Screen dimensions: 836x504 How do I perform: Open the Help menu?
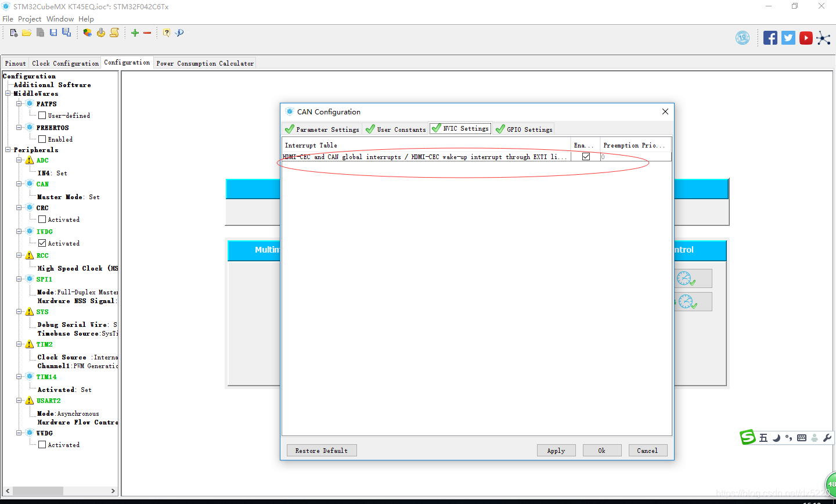click(86, 19)
